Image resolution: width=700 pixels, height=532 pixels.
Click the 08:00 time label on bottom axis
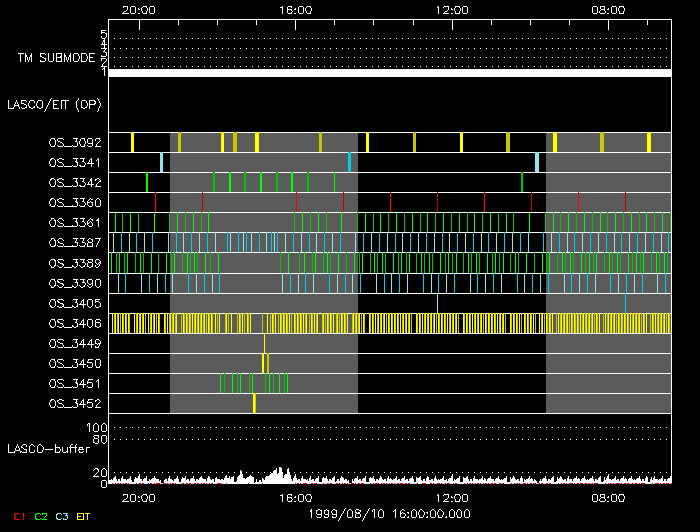[609, 497]
